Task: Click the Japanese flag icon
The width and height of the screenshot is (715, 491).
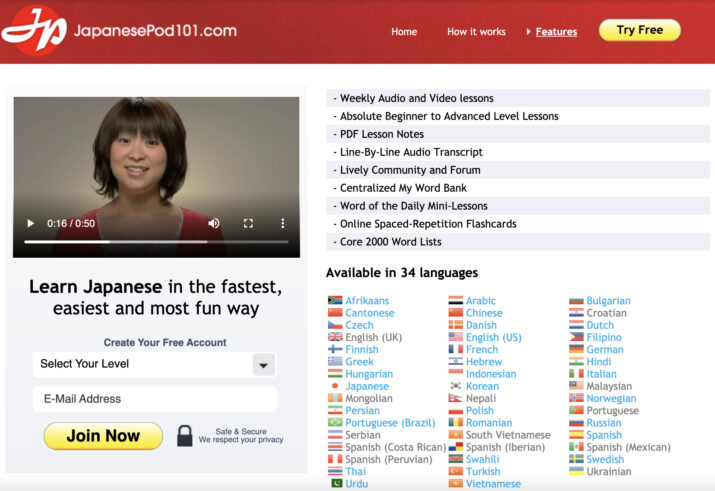Action: (x=335, y=386)
